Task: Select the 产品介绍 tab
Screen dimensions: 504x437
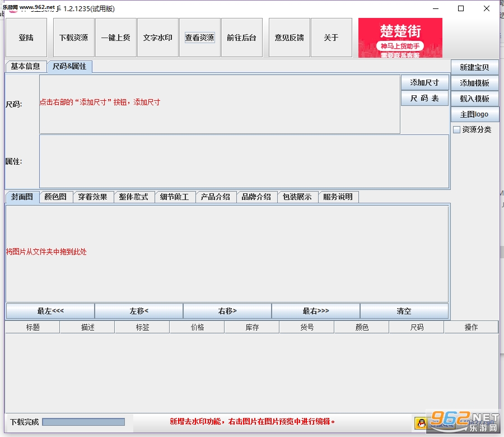Action: coord(216,197)
